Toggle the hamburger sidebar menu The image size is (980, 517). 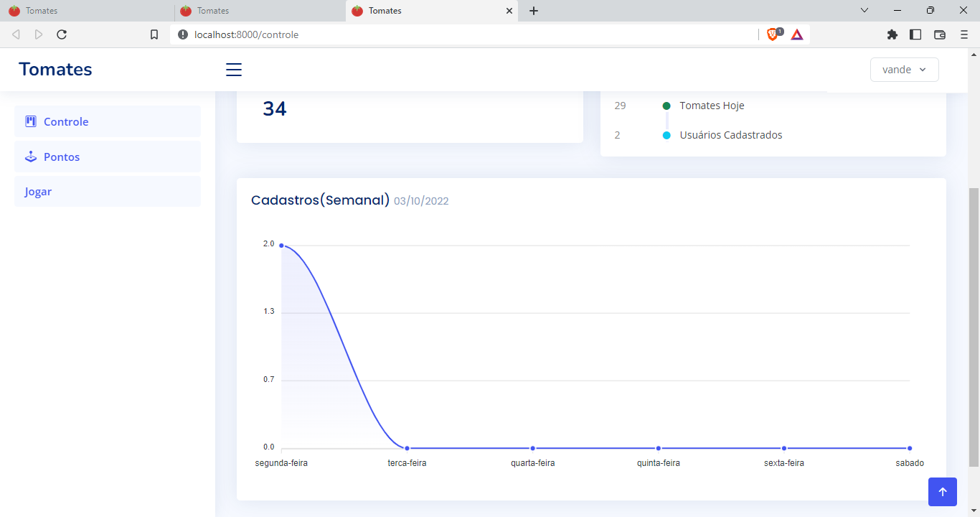[x=234, y=70]
